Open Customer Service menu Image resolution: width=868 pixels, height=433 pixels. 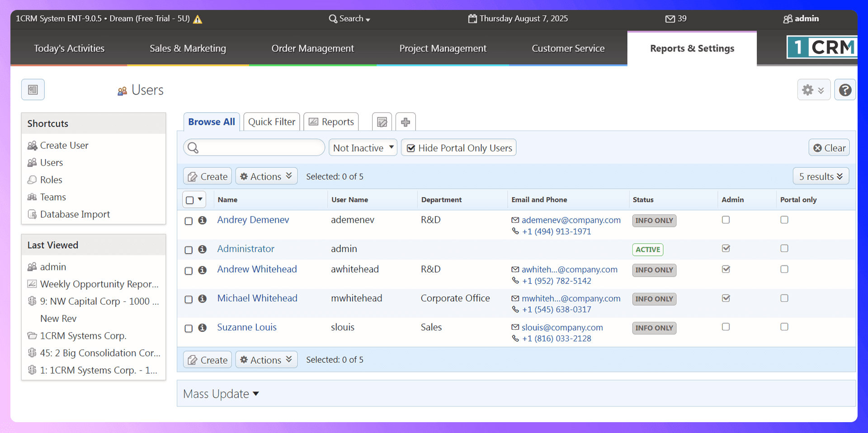pyautogui.click(x=568, y=48)
